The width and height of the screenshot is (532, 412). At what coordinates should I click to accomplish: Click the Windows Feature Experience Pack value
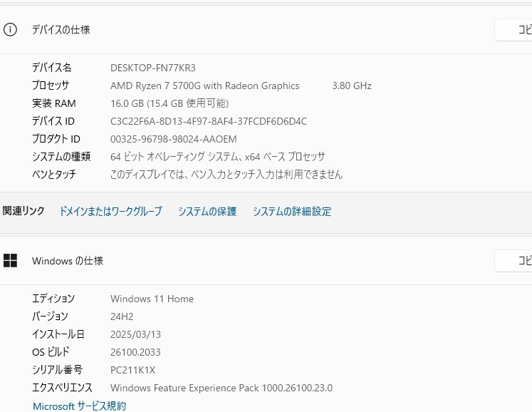coord(221,388)
